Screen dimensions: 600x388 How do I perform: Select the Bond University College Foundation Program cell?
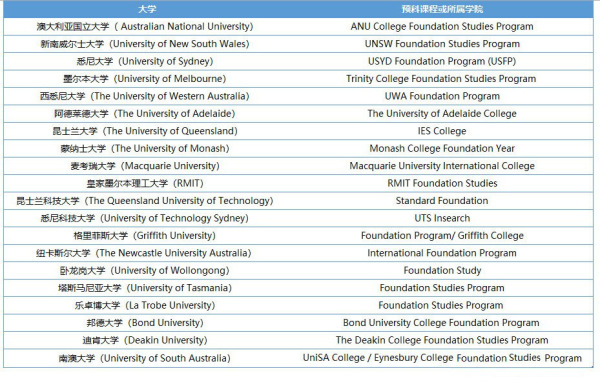point(442,323)
